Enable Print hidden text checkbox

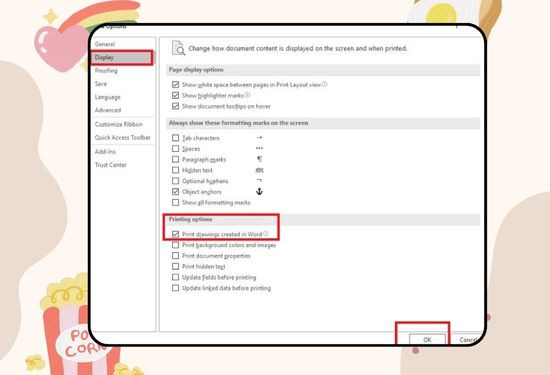click(175, 267)
